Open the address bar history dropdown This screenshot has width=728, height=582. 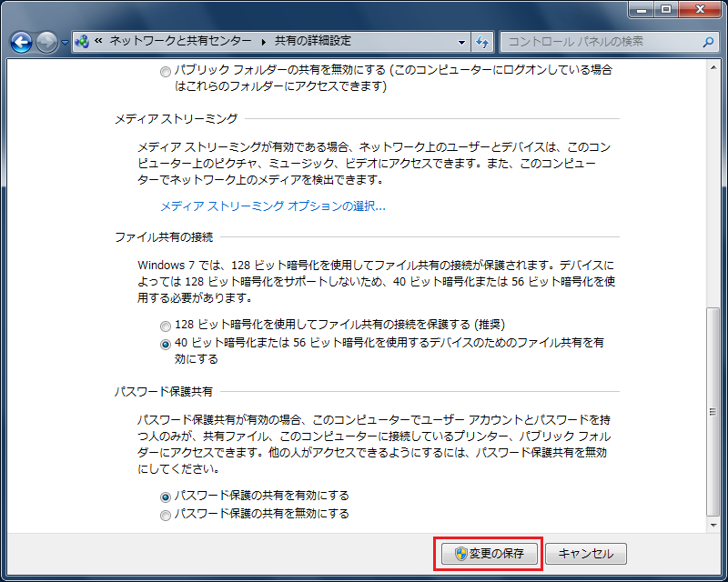462,42
